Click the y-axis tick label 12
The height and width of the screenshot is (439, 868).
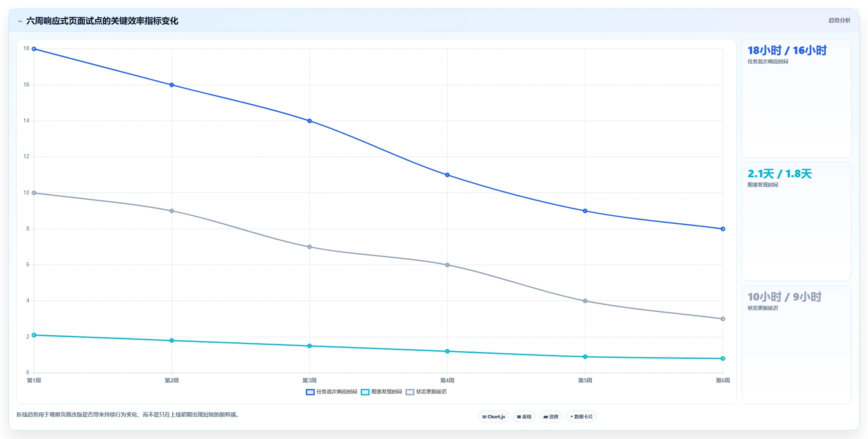[26, 157]
